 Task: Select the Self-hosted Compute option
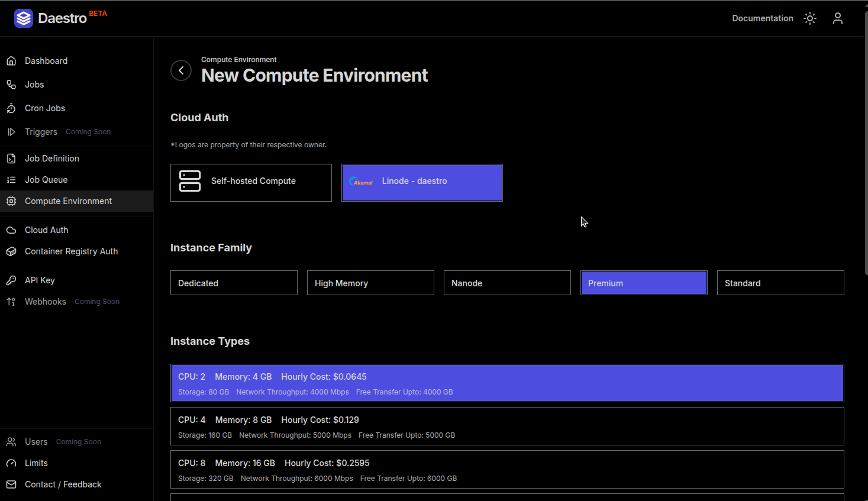tap(251, 182)
